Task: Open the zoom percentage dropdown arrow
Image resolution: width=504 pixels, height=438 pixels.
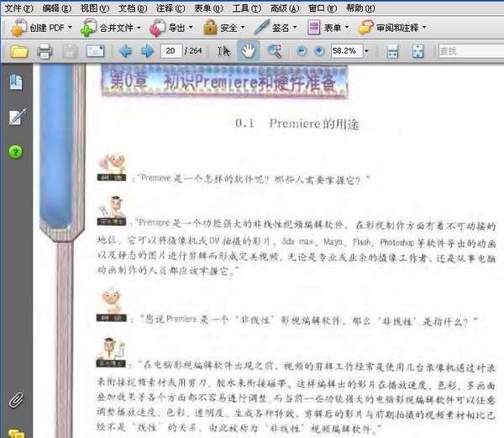Action: point(366,50)
